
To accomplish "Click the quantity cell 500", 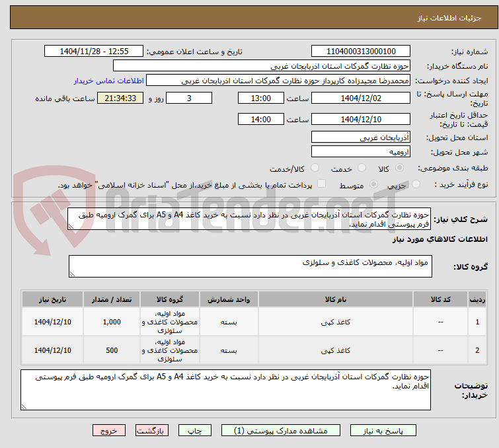I will coord(112,350).
